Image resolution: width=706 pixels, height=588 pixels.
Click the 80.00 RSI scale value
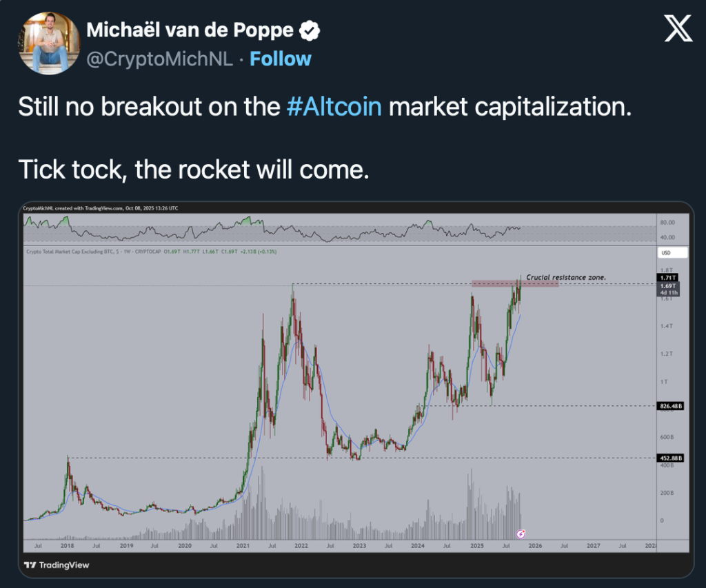(666, 223)
